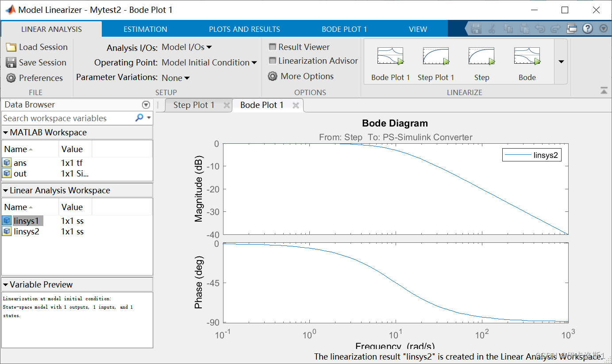This screenshot has width=612, height=364.
Task: Click the More Options button label
Action: [307, 77]
